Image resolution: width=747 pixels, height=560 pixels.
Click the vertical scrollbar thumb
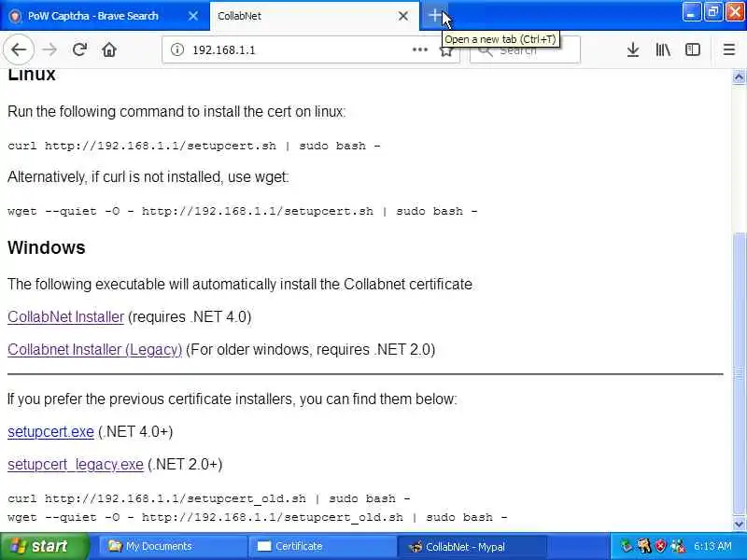point(739,374)
